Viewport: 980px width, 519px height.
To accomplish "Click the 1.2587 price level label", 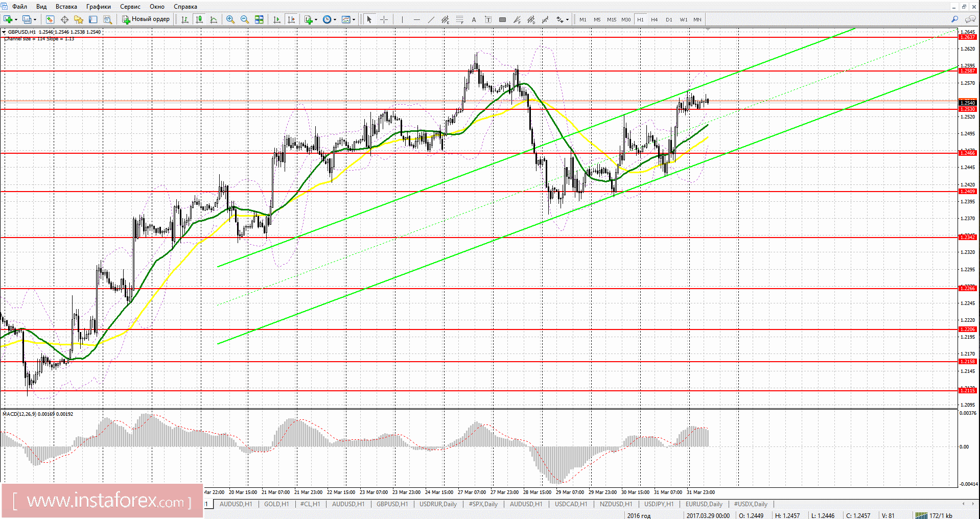I will tap(968, 71).
